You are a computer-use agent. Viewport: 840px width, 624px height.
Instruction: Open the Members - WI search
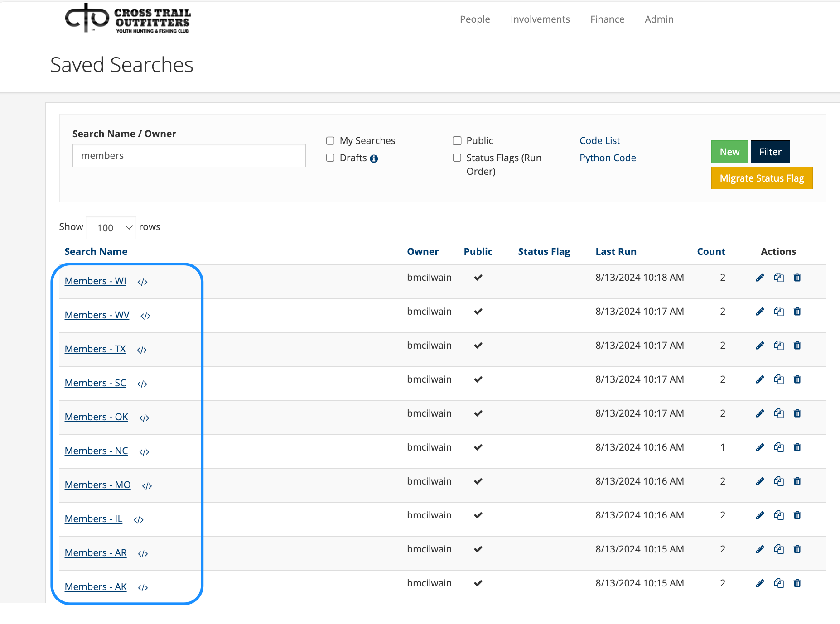pyautogui.click(x=95, y=281)
